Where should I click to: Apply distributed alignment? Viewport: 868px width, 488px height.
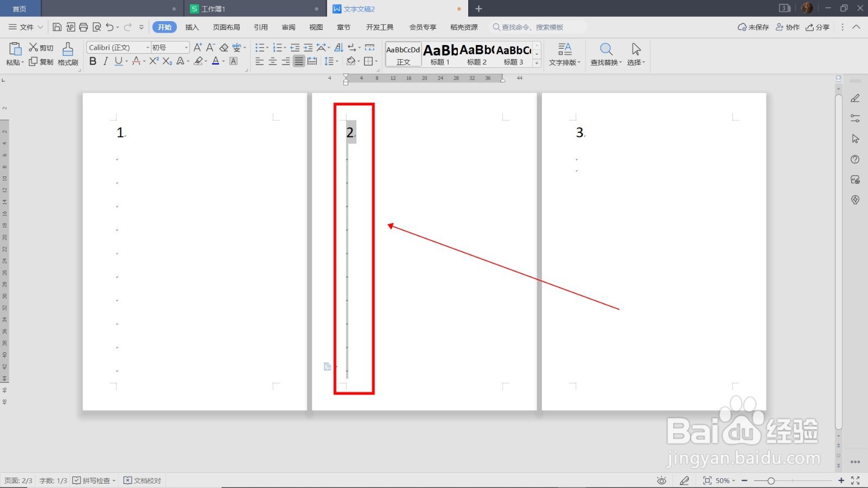click(312, 61)
